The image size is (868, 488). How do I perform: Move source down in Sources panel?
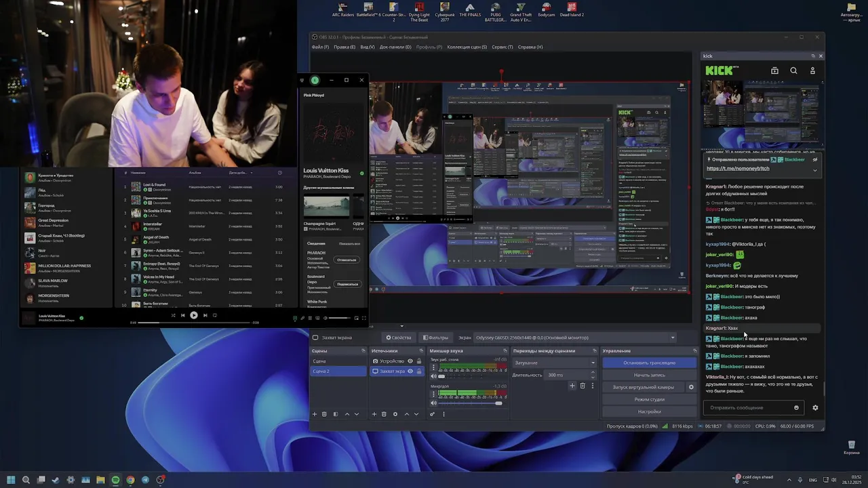point(416,414)
